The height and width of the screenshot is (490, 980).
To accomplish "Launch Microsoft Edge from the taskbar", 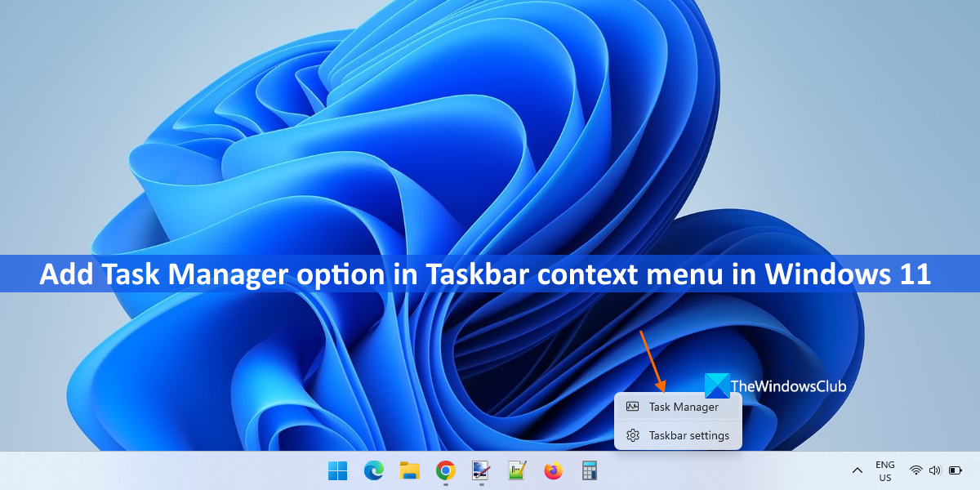I will point(373,470).
